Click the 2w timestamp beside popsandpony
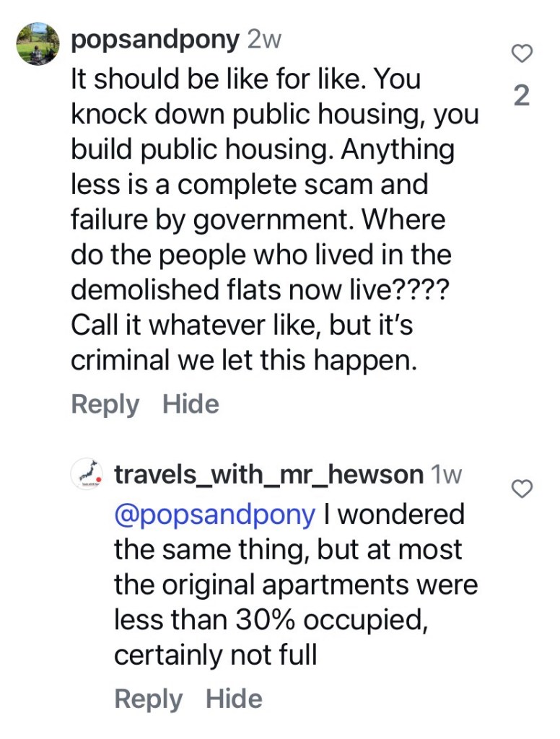This screenshot has height=739, width=560. [x=264, y=40]
